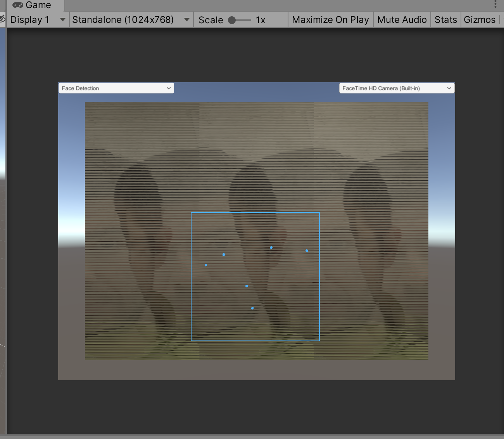Click the gamepad icon on the Game tab

coord(17,5)
